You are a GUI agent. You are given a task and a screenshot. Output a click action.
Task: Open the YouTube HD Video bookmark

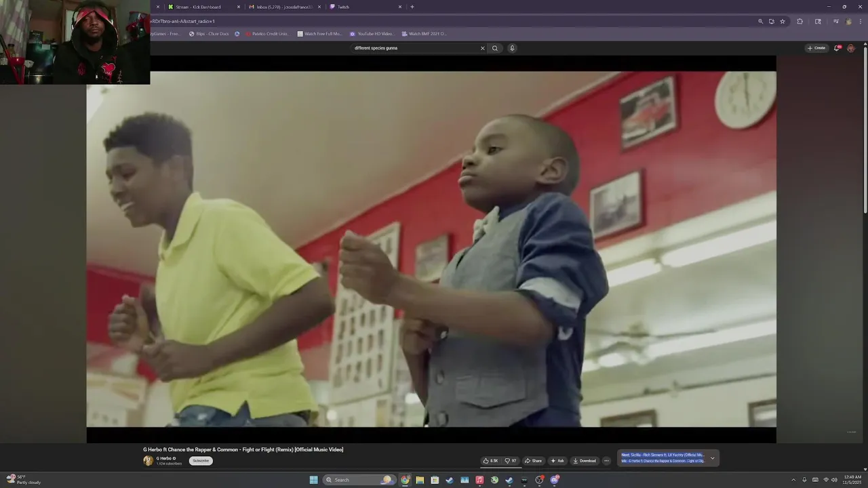point(372,34)
